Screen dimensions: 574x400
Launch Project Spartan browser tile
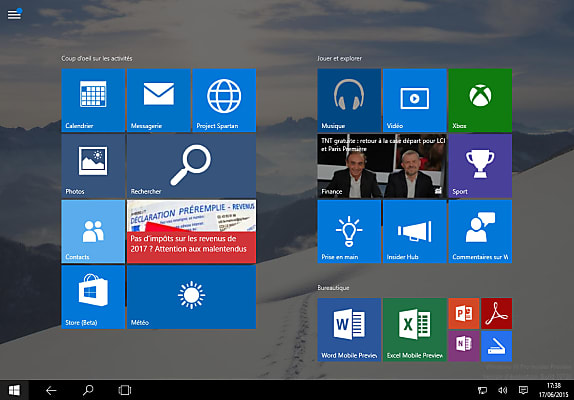point(224,100)
